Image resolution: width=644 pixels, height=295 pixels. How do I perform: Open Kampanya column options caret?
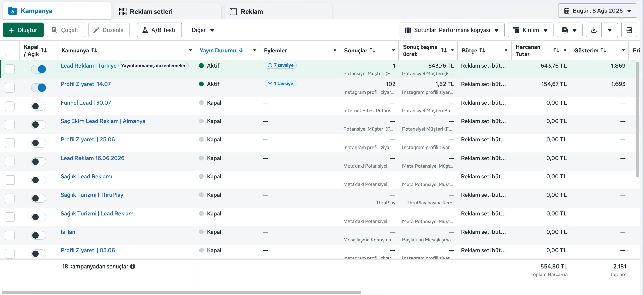pos(190,50)
